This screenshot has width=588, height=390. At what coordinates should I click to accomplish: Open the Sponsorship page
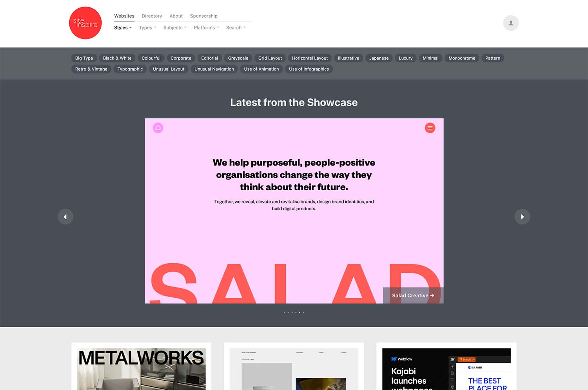(x=204, y=16)
